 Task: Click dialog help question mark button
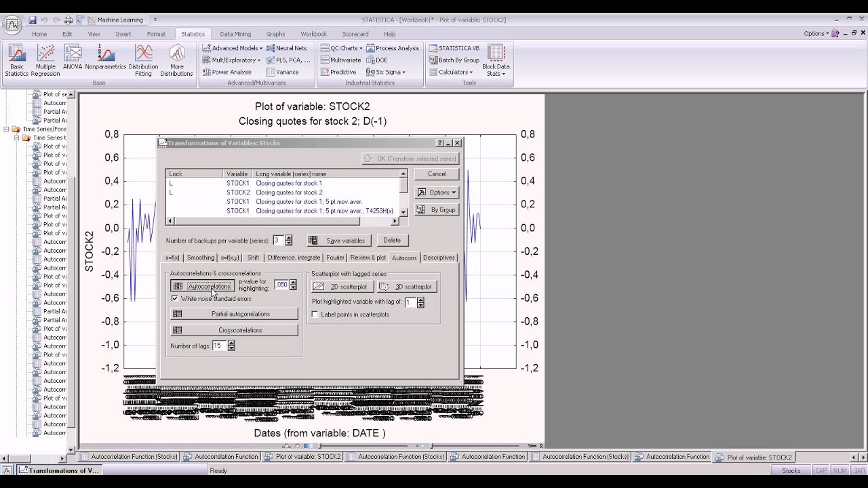click(x=439, y=143)
